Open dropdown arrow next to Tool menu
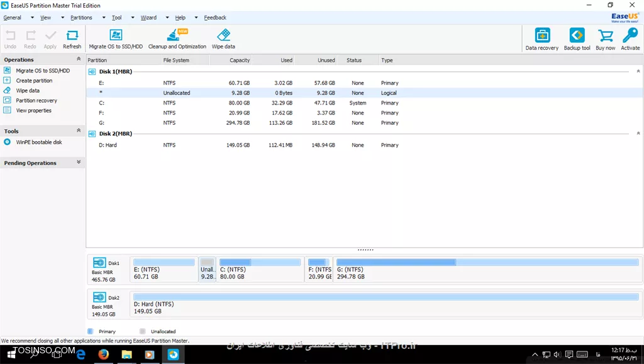Image resolution: width=644 pixels, height=364 pixels. pyautogui.click(x=133, y=18)
